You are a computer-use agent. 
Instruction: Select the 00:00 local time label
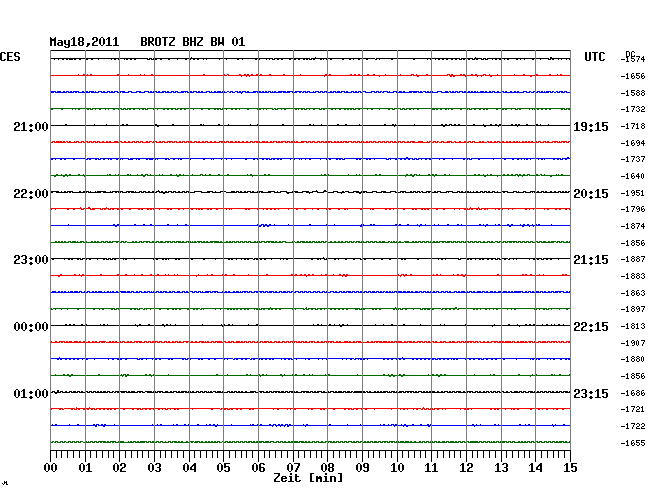pos(30,327)
